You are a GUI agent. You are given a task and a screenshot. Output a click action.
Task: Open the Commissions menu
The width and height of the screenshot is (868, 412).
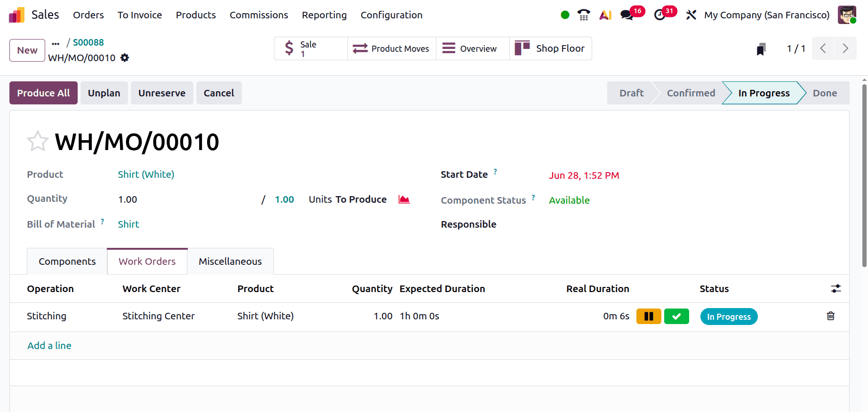[259, 15]
